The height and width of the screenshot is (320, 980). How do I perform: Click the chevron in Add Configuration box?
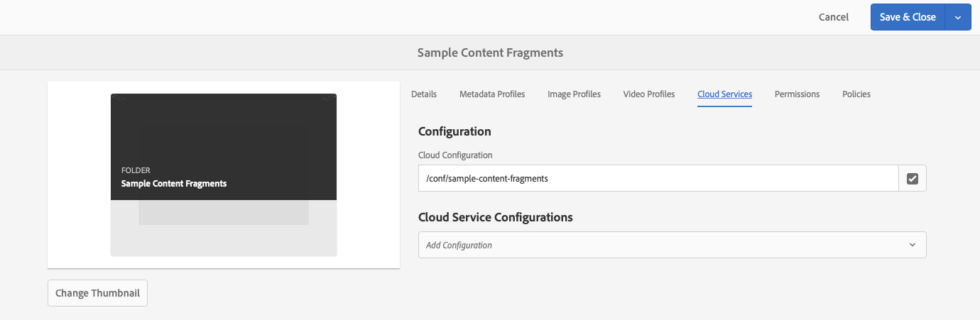pyautogui.click(x=913, y=245)
